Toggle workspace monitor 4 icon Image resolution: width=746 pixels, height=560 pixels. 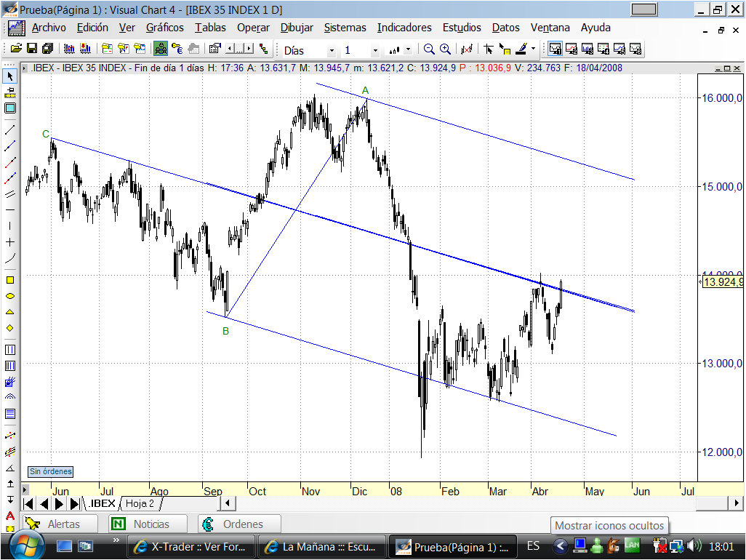point(603,49)
